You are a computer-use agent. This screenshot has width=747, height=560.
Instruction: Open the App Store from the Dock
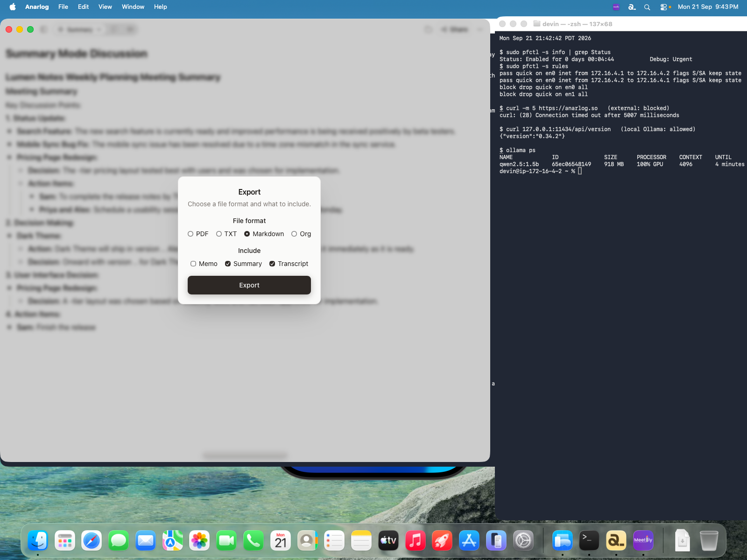469,541
